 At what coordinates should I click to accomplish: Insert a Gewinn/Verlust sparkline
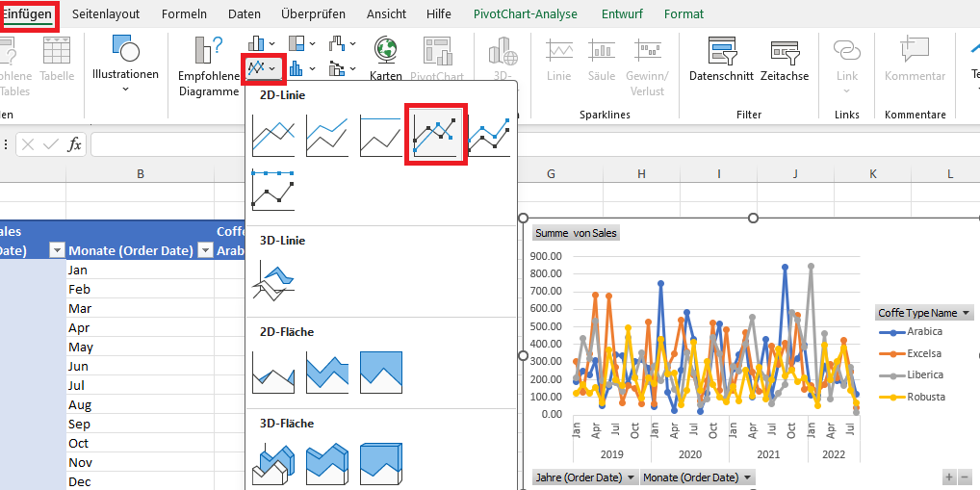(647, 66)
